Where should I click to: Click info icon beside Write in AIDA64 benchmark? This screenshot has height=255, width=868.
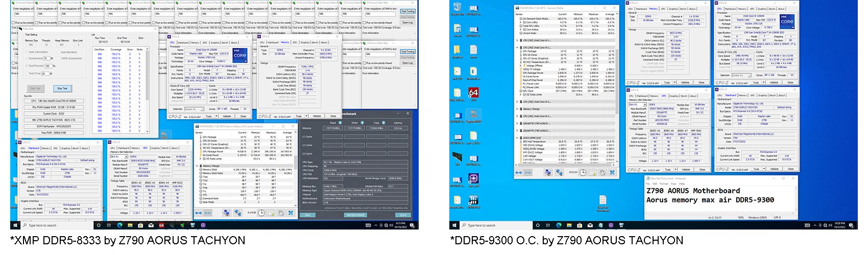(x=362, y=123)
